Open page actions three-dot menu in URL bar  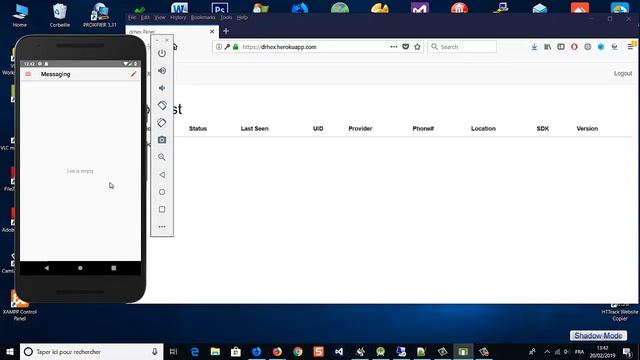(x=393, y=47)
